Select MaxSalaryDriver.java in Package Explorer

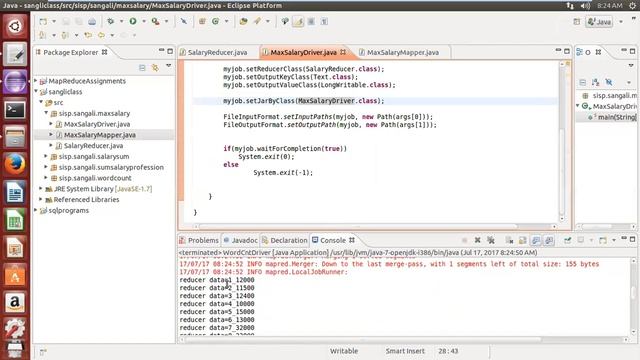click(x=97, y=124)
